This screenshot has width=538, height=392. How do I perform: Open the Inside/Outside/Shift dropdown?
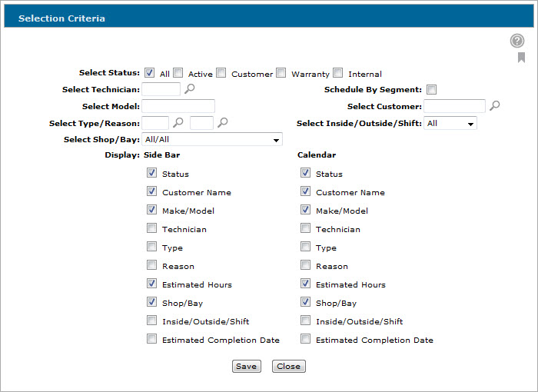[450, 124]
